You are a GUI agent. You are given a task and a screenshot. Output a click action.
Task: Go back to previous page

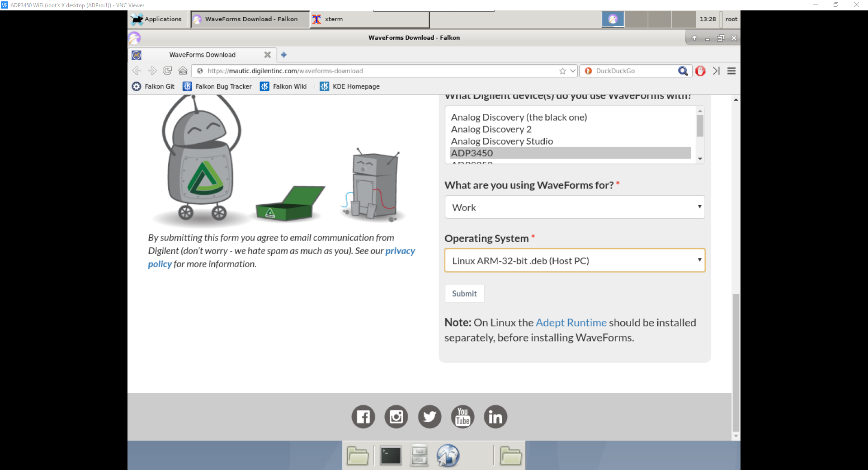pos(137,70)
